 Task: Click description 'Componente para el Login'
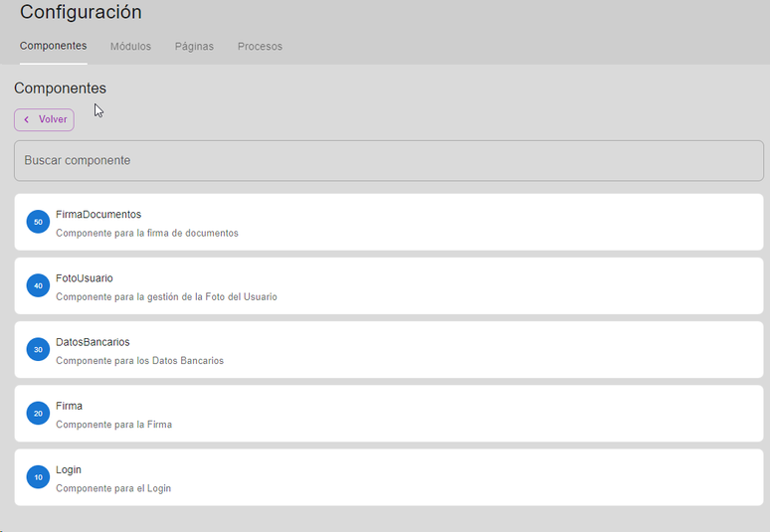tap(113, 488)
